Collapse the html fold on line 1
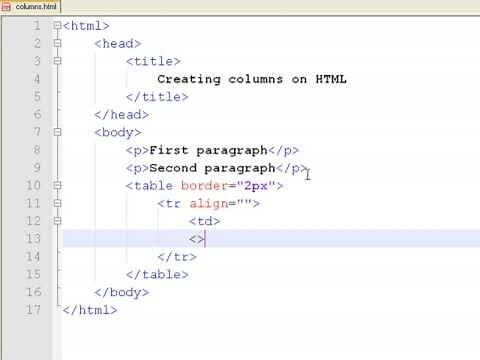 tap(57, 25)
